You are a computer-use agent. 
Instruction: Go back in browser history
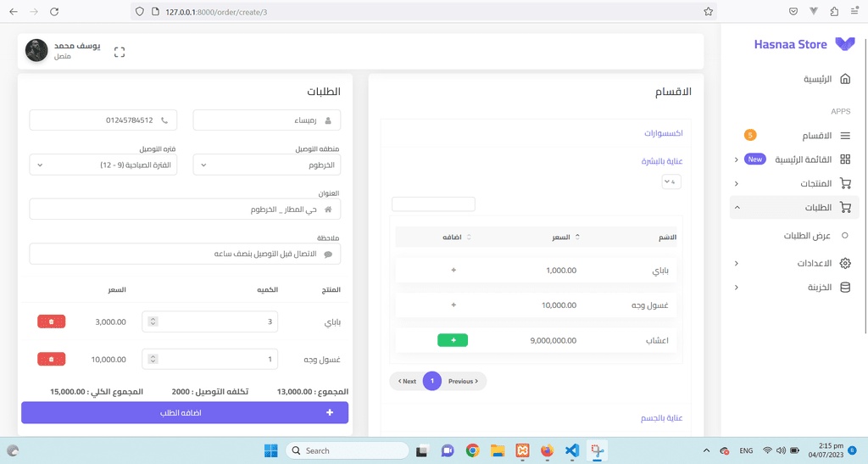click(x=14, y=12)
